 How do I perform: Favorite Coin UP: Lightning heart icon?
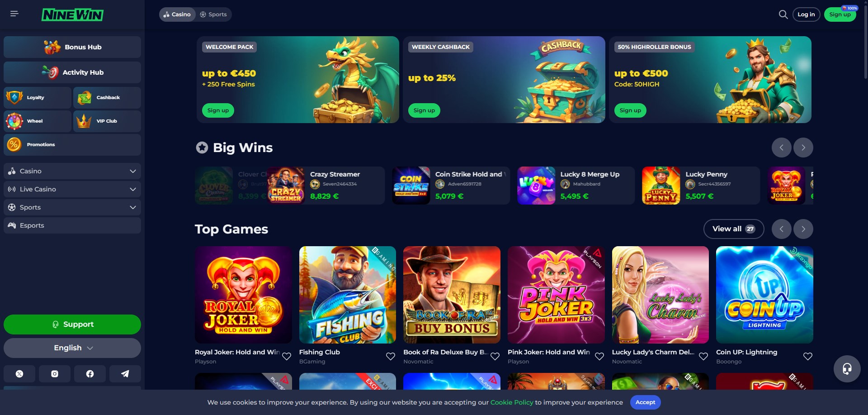tap(808, 357)
